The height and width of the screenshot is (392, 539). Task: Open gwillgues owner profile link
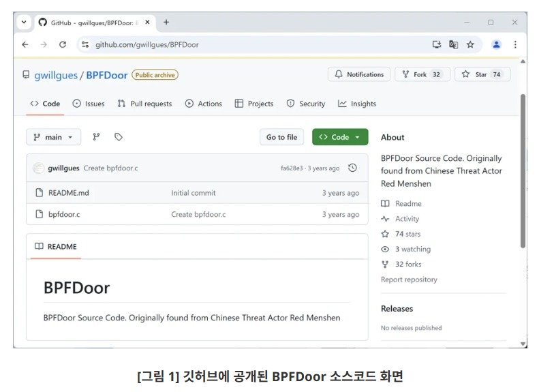(56, 75)
